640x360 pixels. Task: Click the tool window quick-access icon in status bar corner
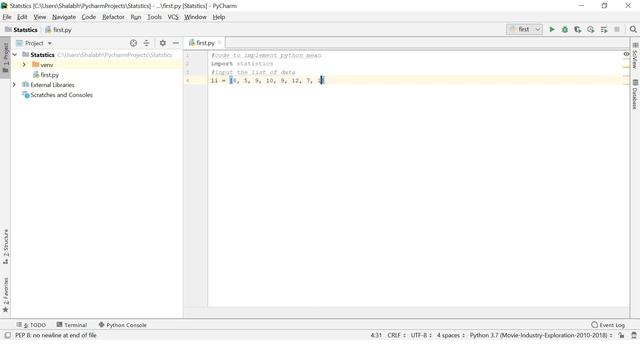coord(7,335)
